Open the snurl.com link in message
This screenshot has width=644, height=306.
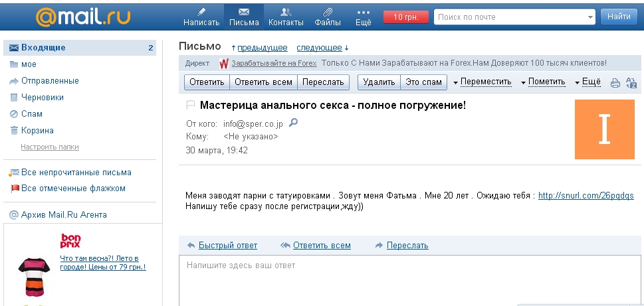coord(586,196)
